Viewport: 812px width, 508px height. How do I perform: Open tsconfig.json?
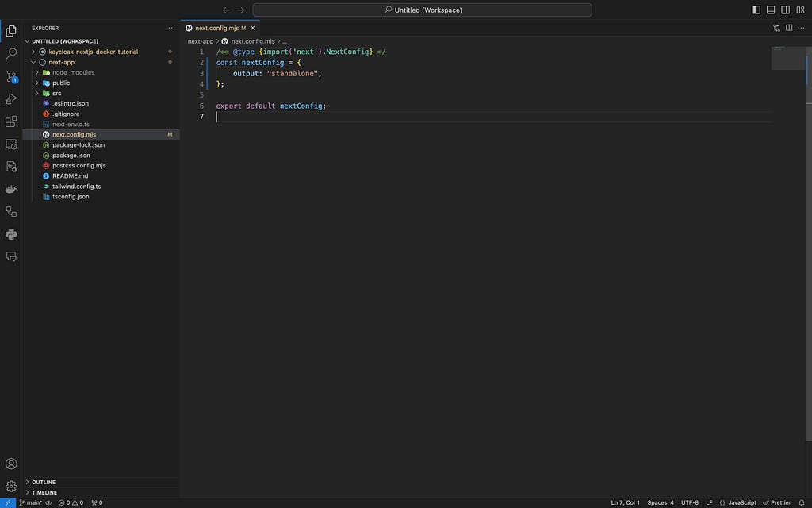point(101,197)
